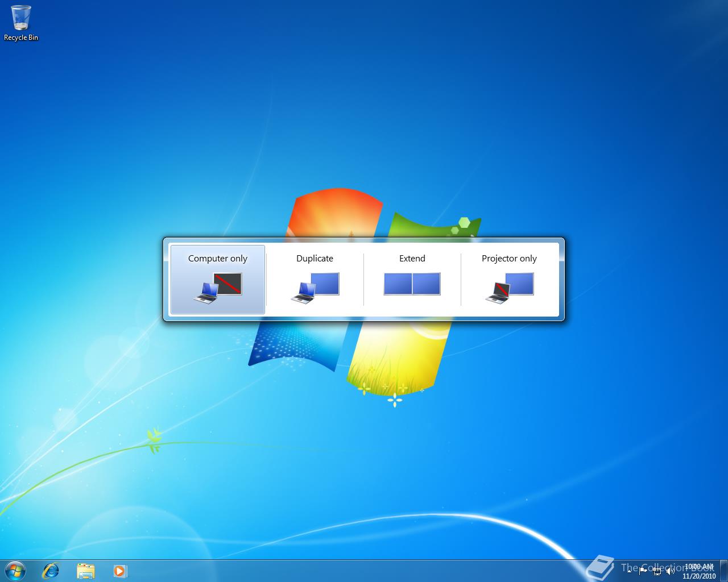Open the clock showing 10:00 AM
The height and width of the screenshot is (582, 728).
[x=699, y=571]
